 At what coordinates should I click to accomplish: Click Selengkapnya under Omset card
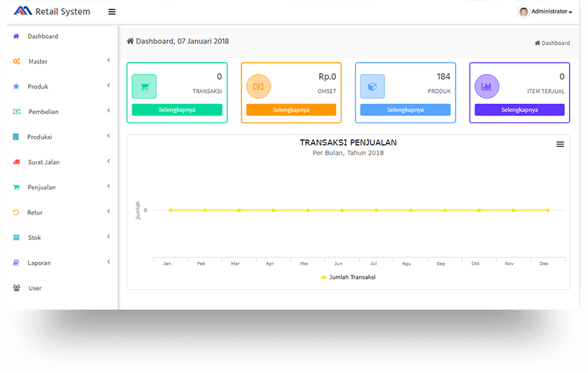291,110
